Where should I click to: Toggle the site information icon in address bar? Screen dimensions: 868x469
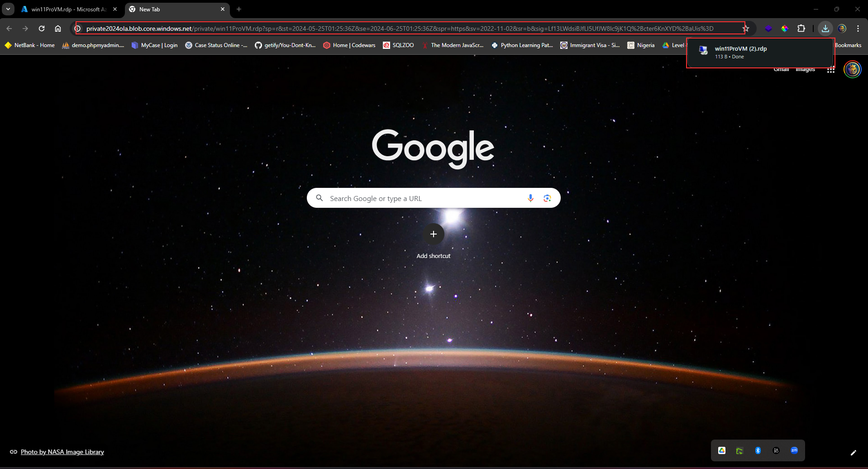(x=77, y=28)
